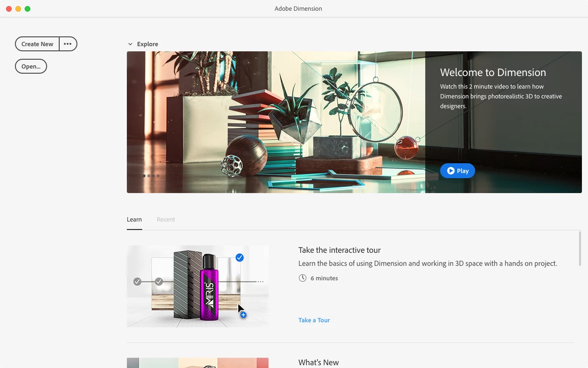Collapse the Explore section chevron
Image resolution: width=588 pixels, height=368 pixels.
coord(130,44)
